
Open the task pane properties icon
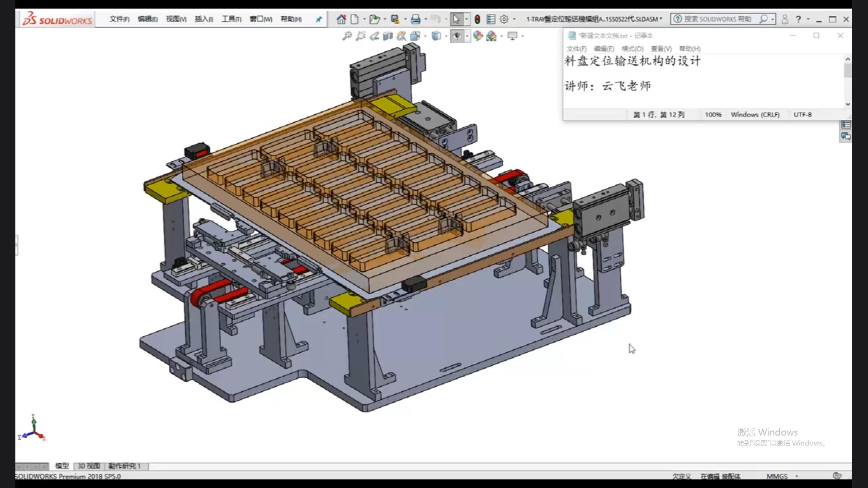pyautogui.click(x=846, y=125)
